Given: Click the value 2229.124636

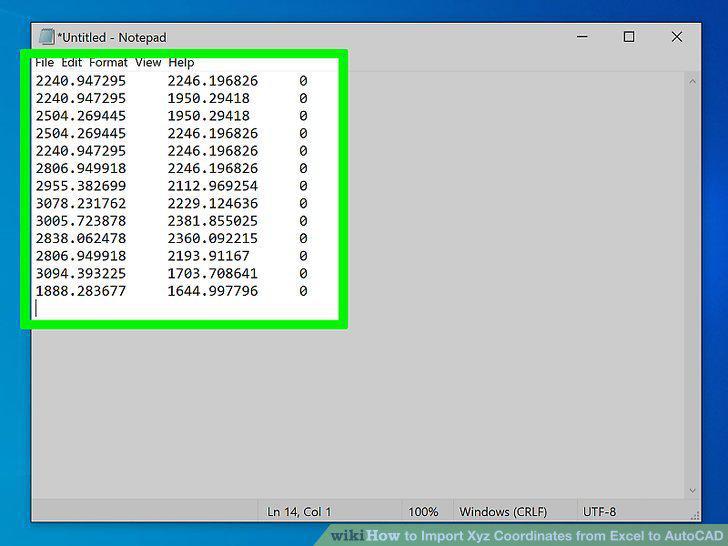Looking at the screenshot, I should point(213,203).
